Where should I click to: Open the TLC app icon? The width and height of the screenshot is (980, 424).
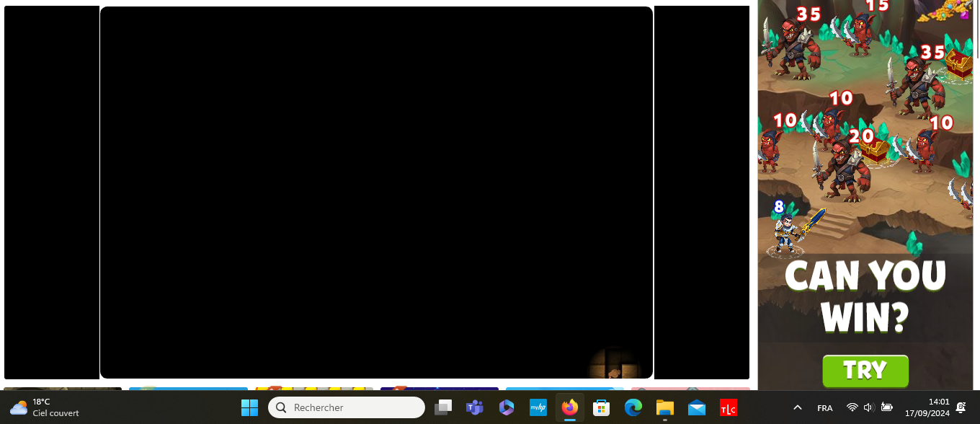[x=729, y=407]
